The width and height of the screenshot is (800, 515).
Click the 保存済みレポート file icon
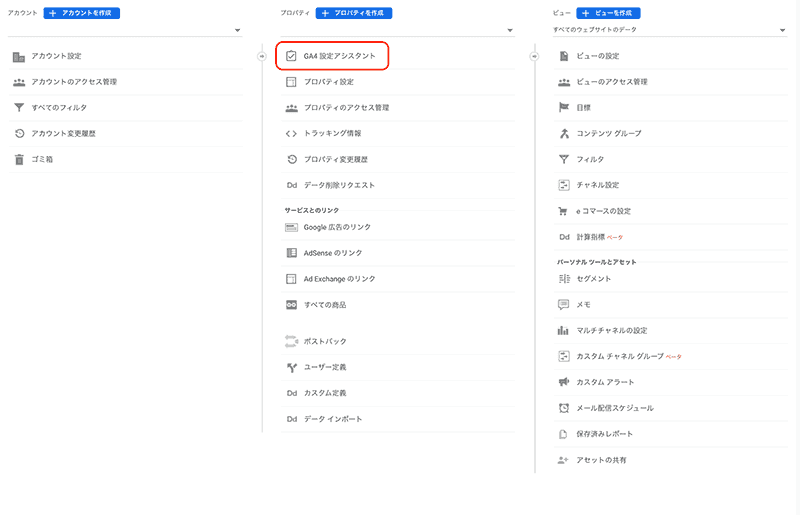coord(563,434)
